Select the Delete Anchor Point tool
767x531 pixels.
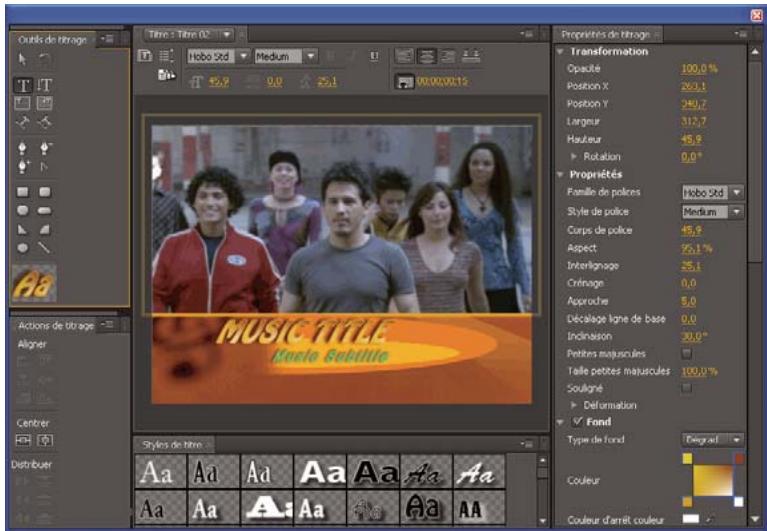click(45, 148)
